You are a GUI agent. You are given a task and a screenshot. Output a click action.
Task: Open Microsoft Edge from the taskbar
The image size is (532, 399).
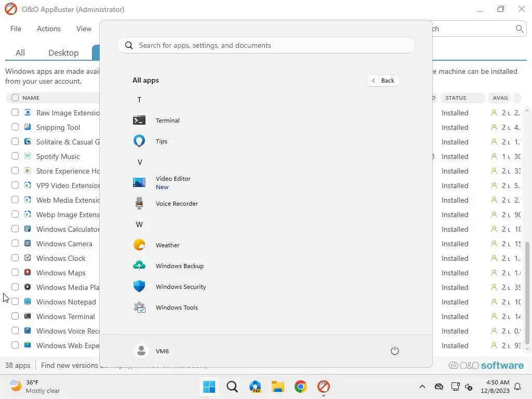click(x=255, y=387)
